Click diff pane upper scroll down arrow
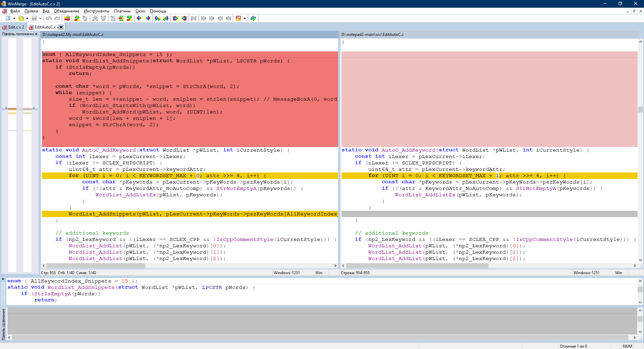Image resolution: width=644 pixels, height=349 pixels. 640,302
